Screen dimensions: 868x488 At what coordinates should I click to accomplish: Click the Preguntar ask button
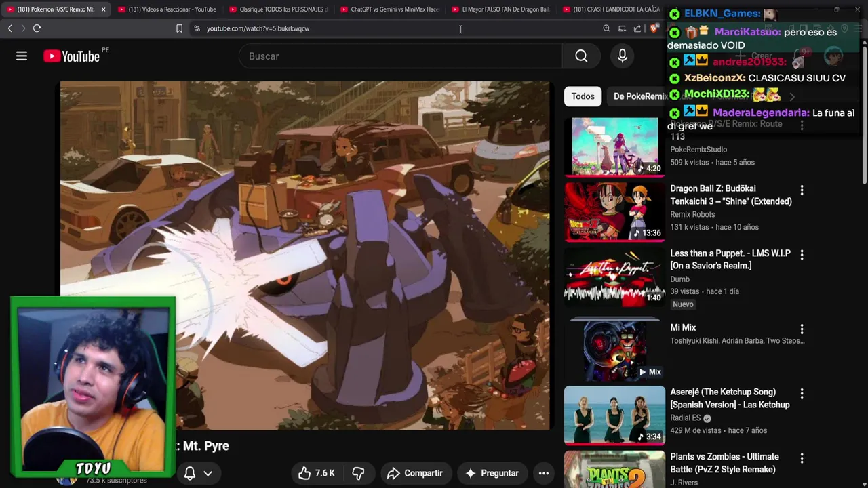point(492,473)
